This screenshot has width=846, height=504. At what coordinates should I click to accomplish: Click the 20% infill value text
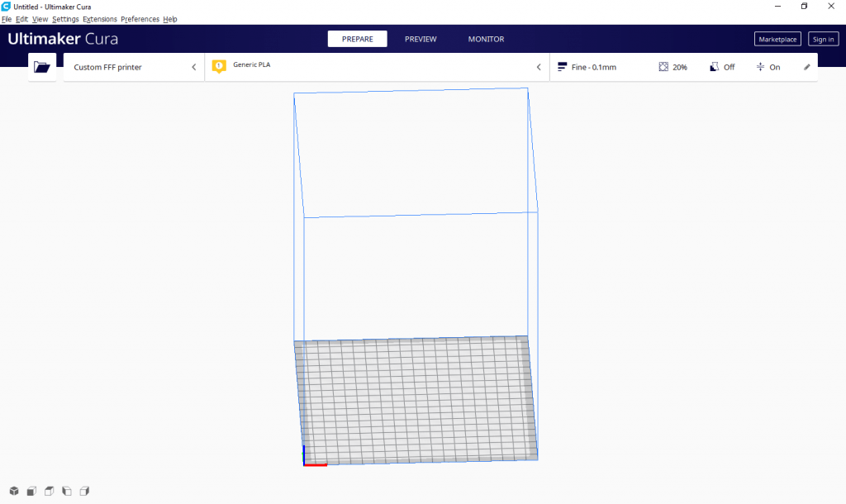click(x=680, y=67)
